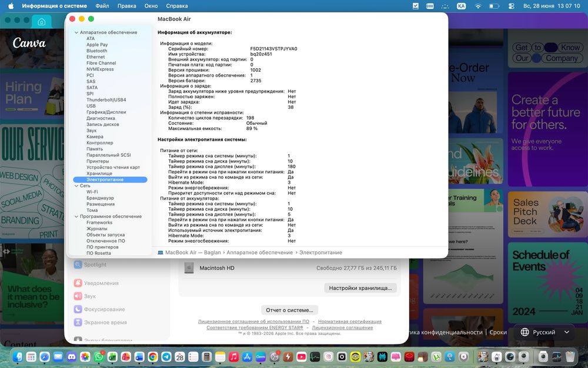Image resolution: width=588 pixels, height=368 pixels.
Task: Open Нормативная сертификация link
Action: coord(349,321)
